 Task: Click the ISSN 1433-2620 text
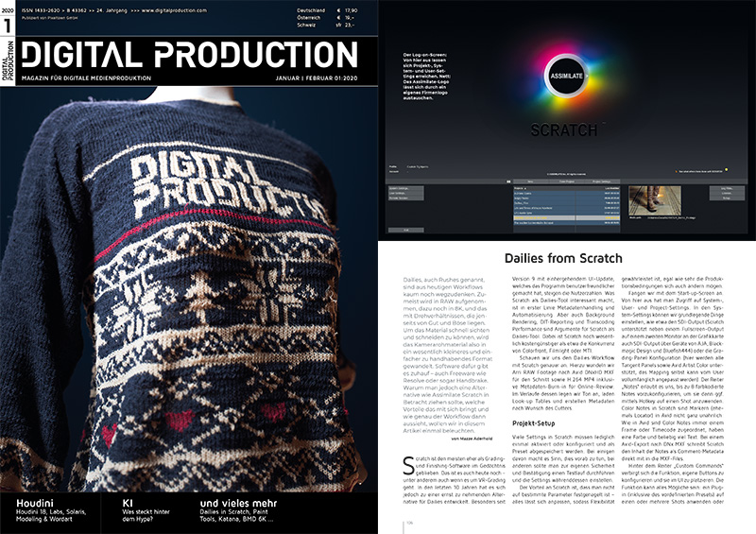tap(42, 10)
